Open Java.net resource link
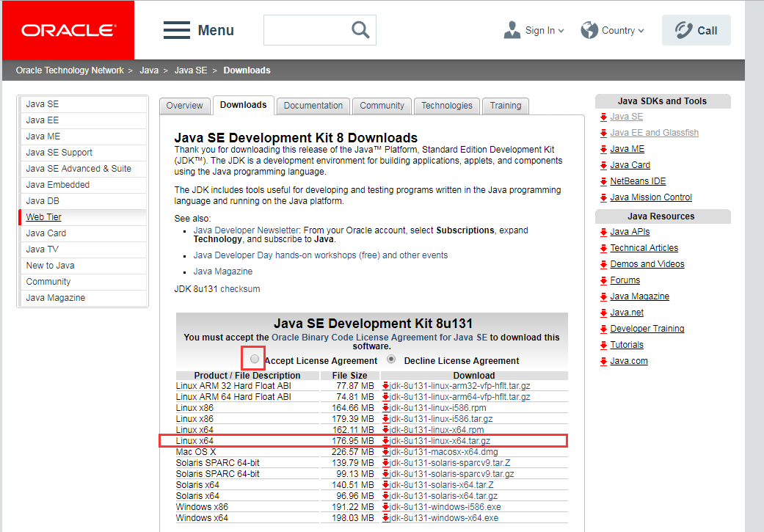This screenshot has height=532, width=764. point(627,313)
